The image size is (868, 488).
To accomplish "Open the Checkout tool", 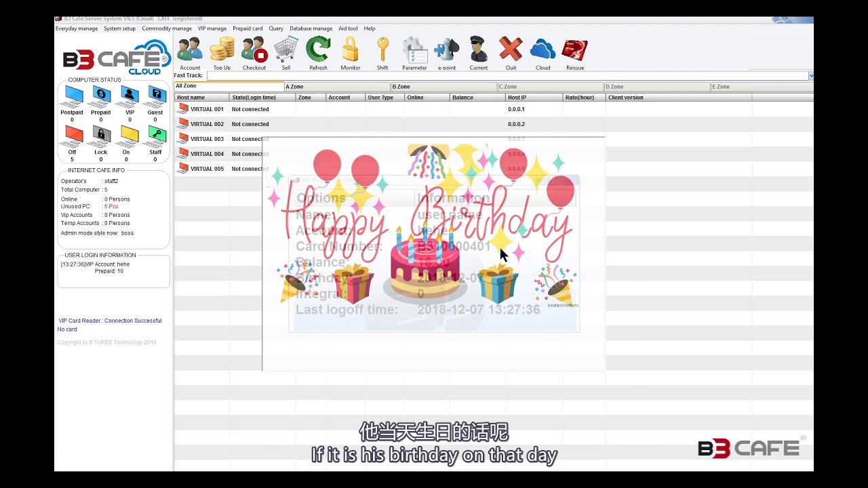I will tap(254, 53).
